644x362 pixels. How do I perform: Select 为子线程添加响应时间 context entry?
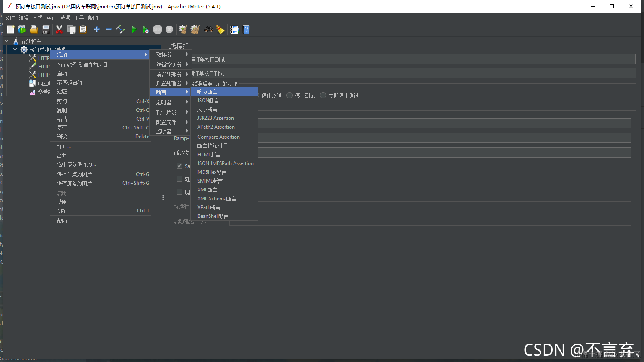(x=101, y=65)
